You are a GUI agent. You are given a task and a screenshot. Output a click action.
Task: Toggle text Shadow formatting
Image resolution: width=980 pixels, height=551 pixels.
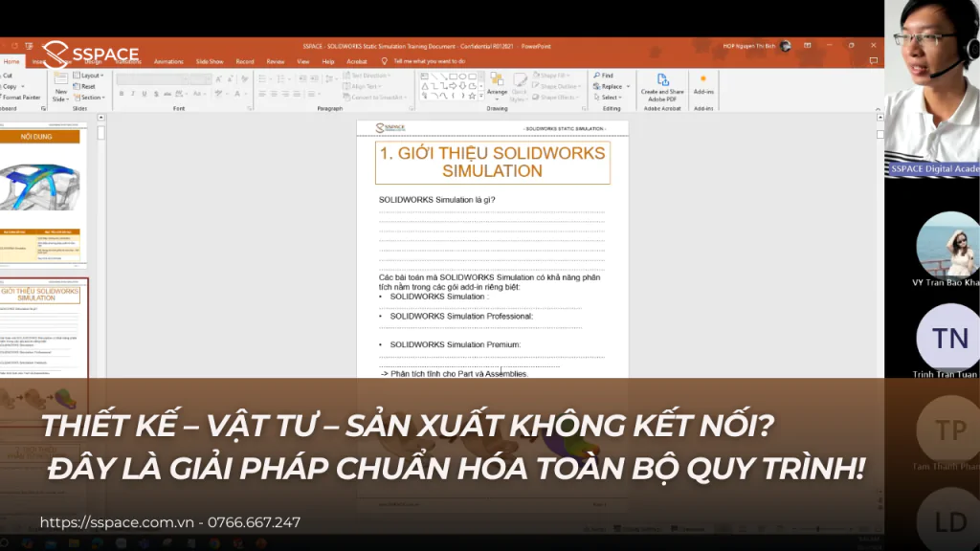[156, 94]
